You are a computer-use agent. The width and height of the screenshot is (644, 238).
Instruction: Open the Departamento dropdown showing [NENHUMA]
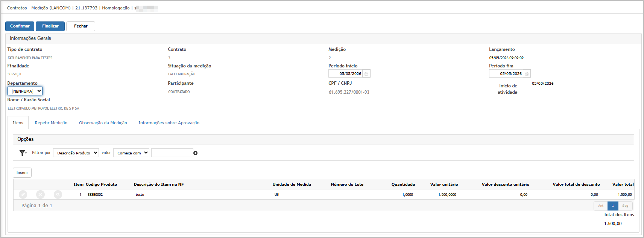click(x=25, y=91)
